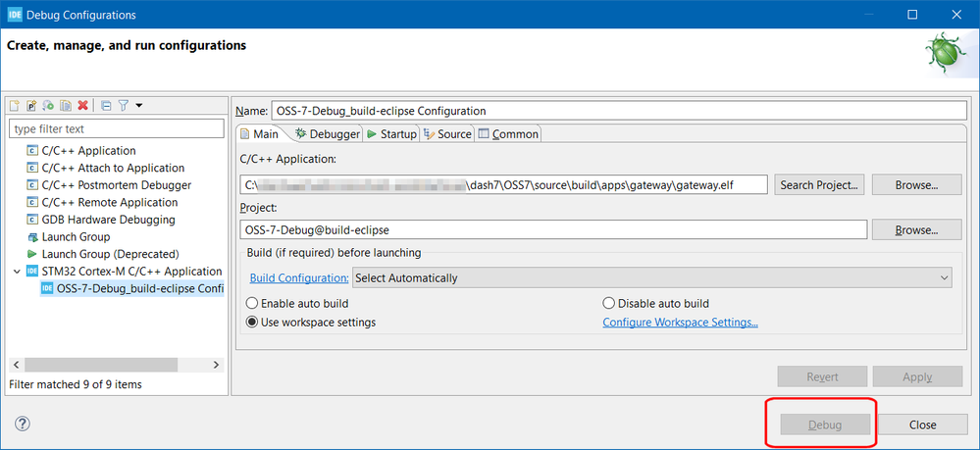
Task: Click the Search Project button
Action: (x=819, y=184)
